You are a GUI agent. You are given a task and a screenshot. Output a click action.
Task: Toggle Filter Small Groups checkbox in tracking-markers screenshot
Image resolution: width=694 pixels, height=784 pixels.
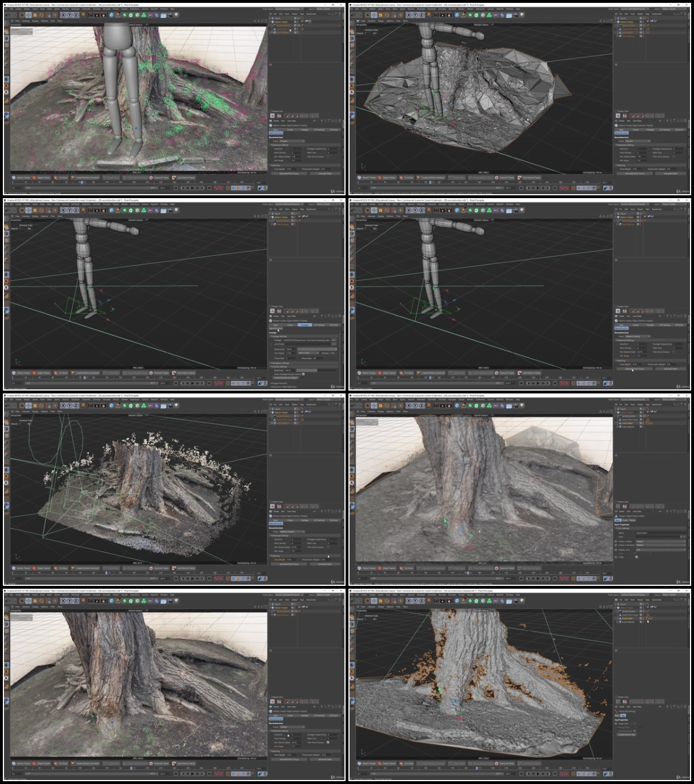point(328,156)
